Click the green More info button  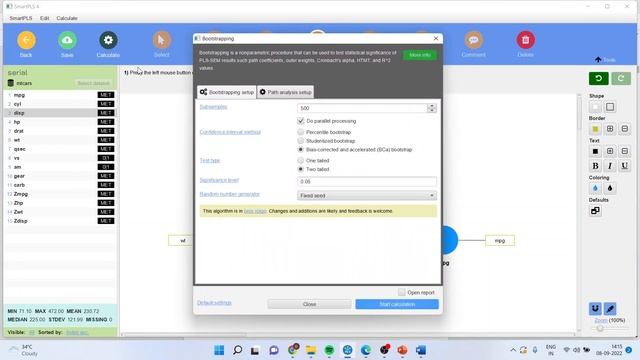click(420, 55)
